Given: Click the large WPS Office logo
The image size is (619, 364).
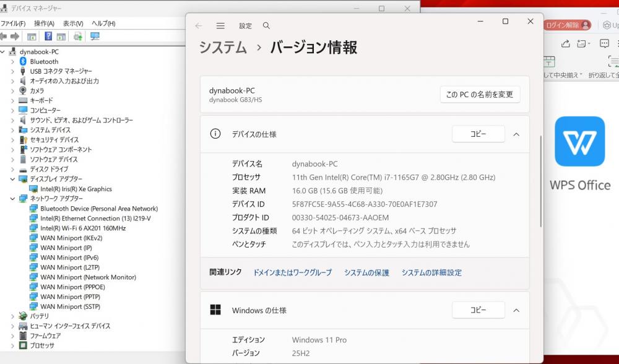Looking at the screenshot, I should click(x=579, y=142).
